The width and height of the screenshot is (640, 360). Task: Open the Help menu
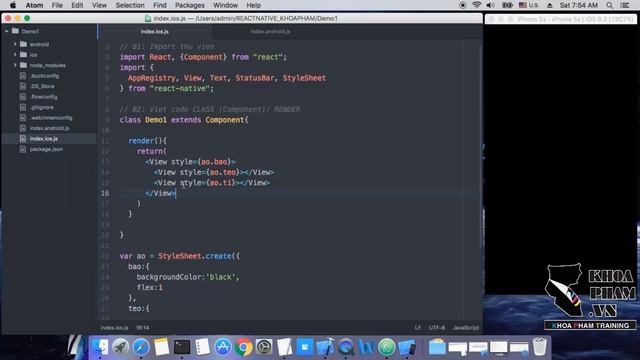pyautogui.click(x=253, y=5)
